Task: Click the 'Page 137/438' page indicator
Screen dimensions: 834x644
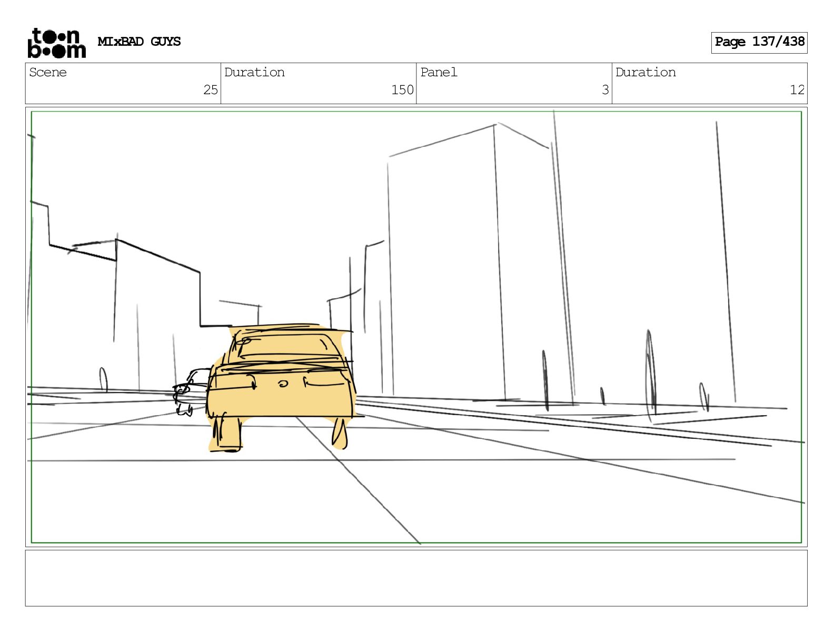Action: coord(759,42)
